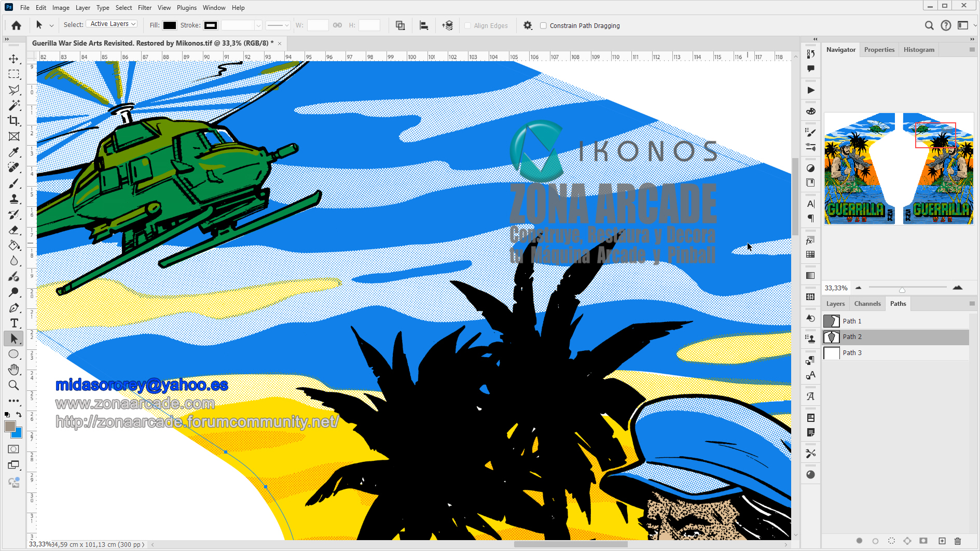Viewport: 980px width, 551px height.
Task: Switch to the Channels tab
Action: 867,304
